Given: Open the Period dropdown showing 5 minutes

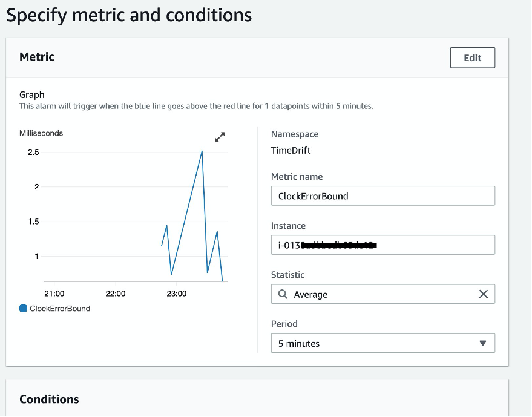Looking at the screenshot, I should pyautogui.click(x=383, y=343).
